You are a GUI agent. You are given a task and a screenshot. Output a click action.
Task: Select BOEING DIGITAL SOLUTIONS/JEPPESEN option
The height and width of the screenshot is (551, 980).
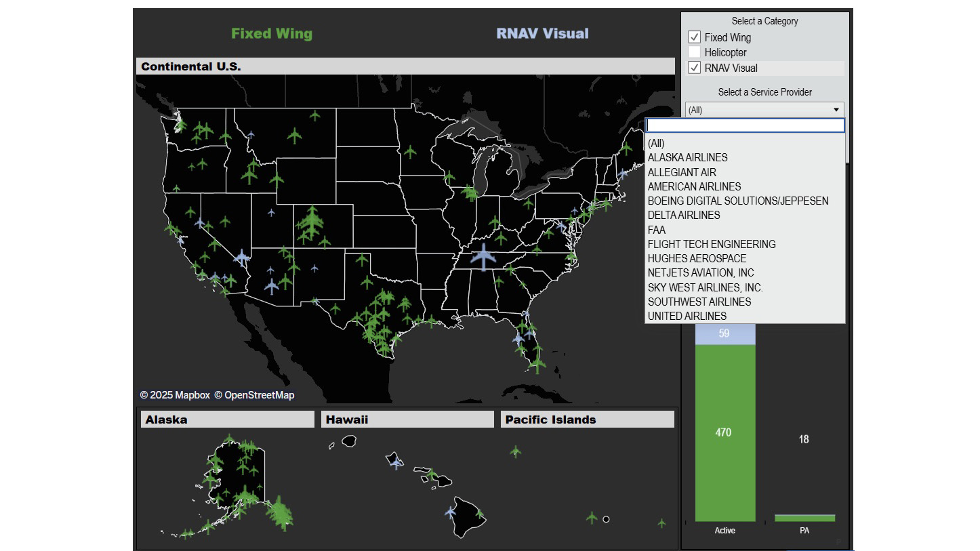745,201
